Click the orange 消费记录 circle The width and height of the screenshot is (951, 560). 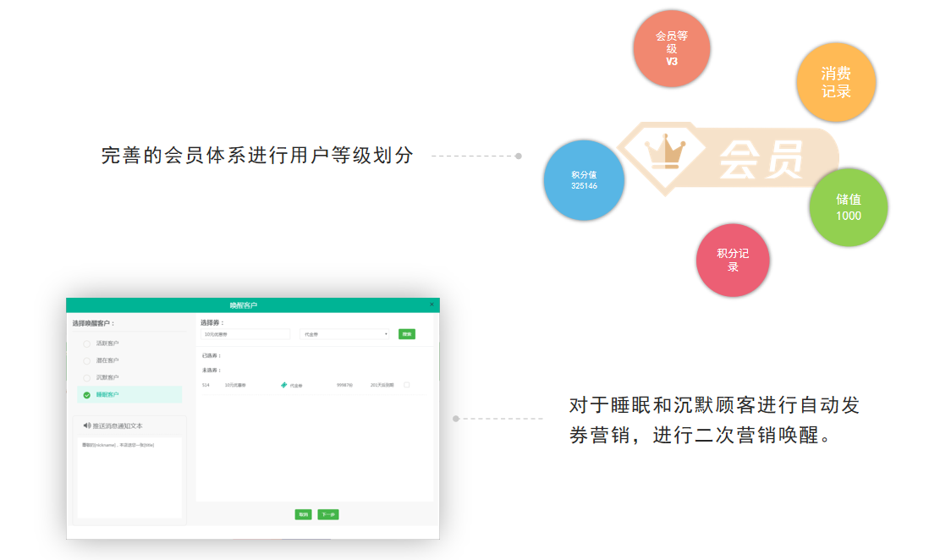836,82
